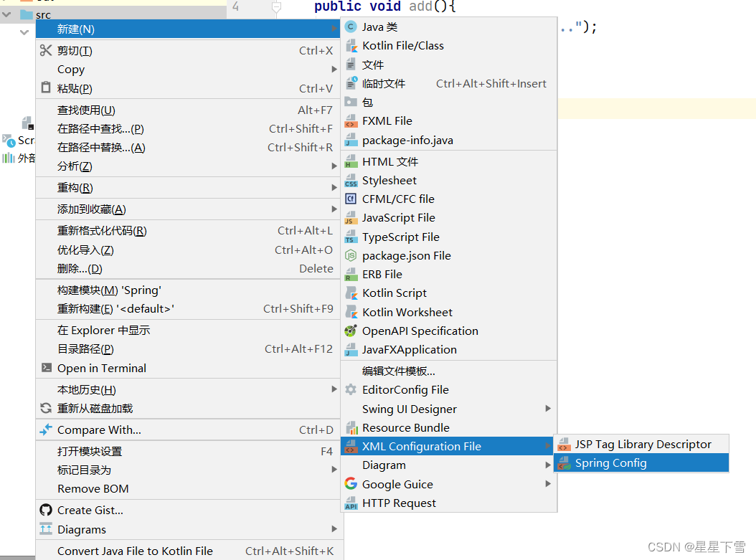
Task: Select 构建模块(M) 'Spring' entry
Action: click(x=188, y=290)
